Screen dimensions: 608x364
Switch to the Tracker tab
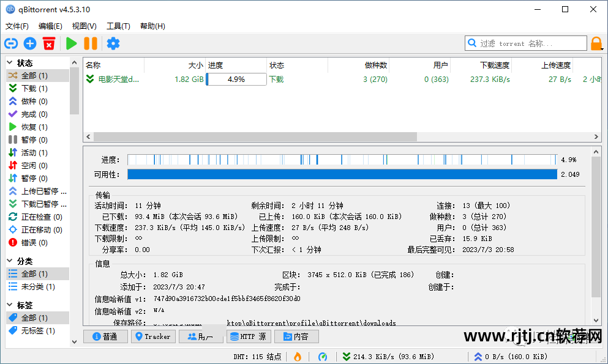pos(152,336)
